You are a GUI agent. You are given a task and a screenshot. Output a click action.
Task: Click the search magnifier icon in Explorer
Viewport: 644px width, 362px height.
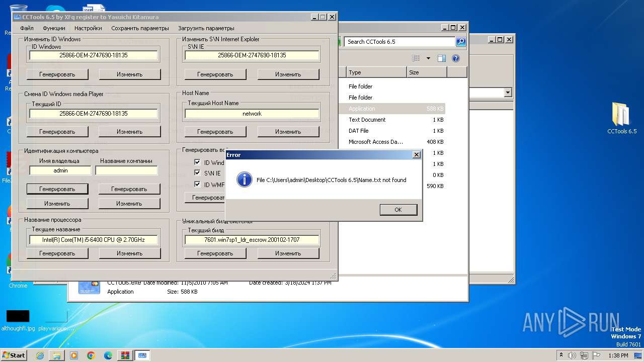(x=460, y=42)
